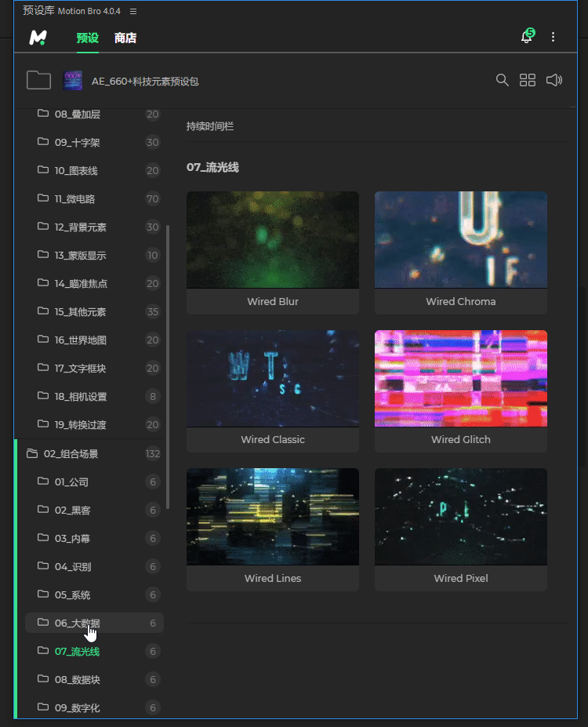Open the 13_蒙版显示 folder
This screenshot has width=588, height=727.
(95, 256)
